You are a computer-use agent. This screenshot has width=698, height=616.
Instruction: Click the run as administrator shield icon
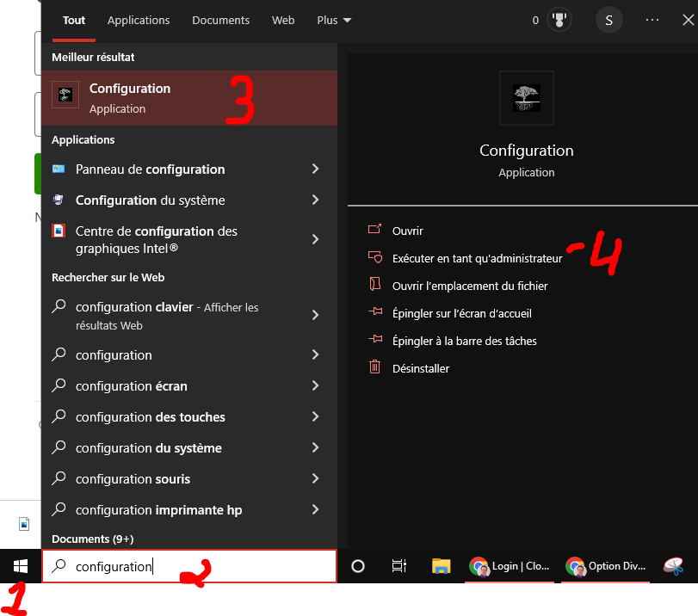pos(374,257)
